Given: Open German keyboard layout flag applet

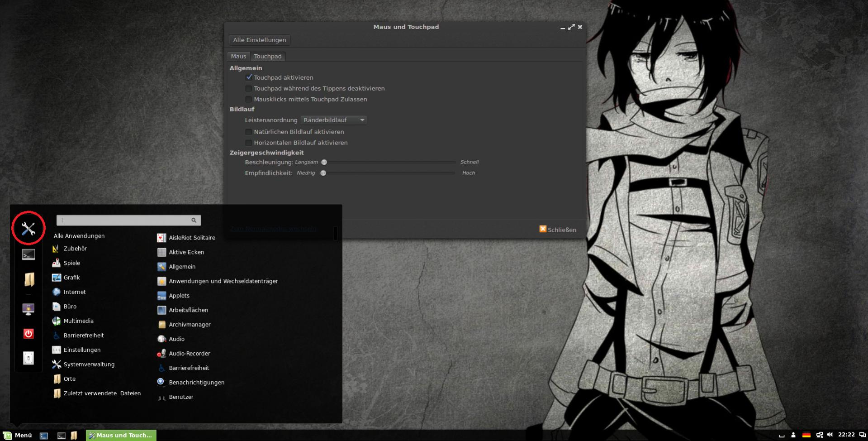Looking at the screenshot, I should pos(806,435).
